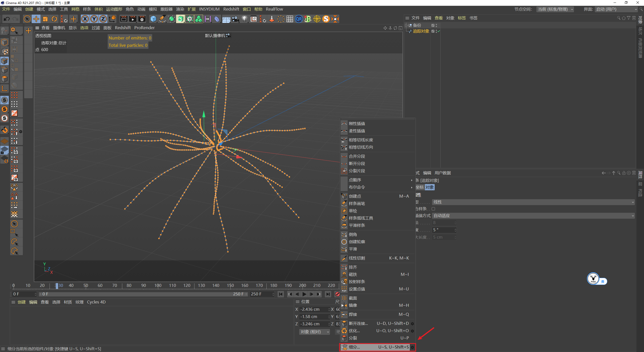Toggle the Y axis lock
The height and width of the screenshot is (352, 644).
94,19
